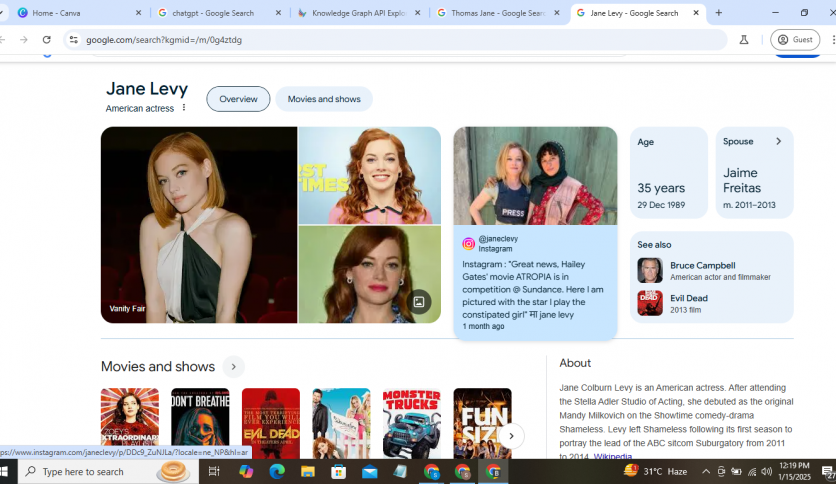Open a new browser tab
Viewport: 836px width, 484px height.
(x=719, y=13)
